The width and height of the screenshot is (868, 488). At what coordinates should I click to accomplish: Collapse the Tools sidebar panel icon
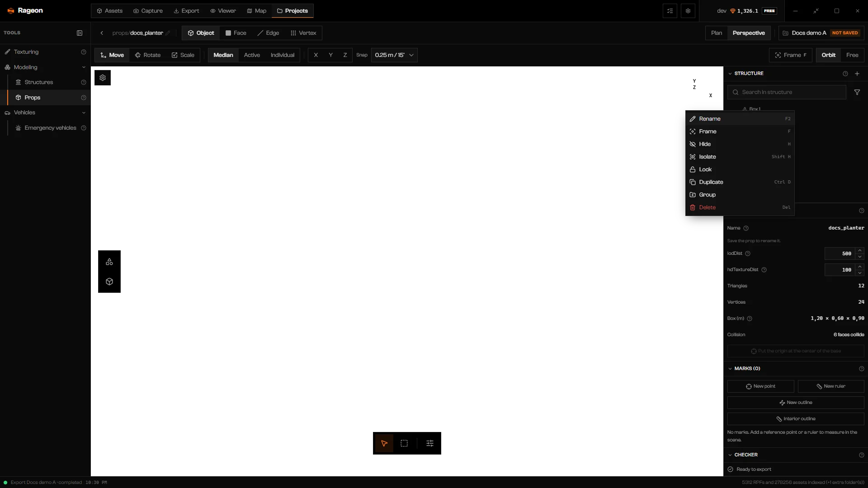click(80, 33)
